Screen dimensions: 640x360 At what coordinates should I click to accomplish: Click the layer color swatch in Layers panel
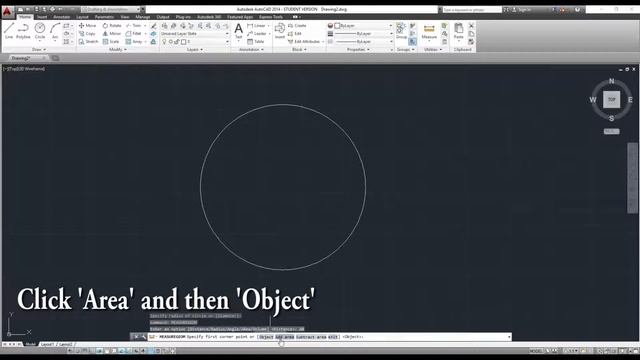[x=184, y=42]
